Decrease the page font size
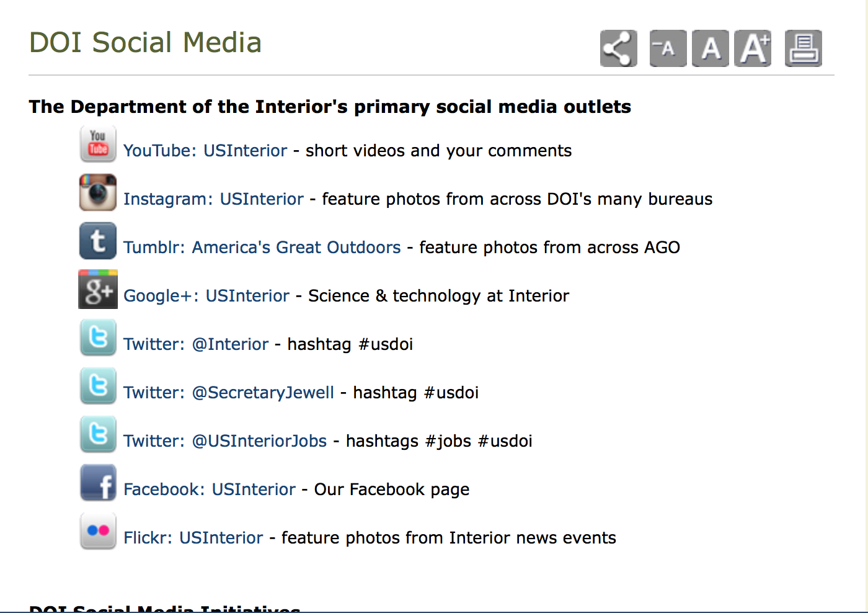This screenshot has height=613, width=868. (x=668, y=48)
